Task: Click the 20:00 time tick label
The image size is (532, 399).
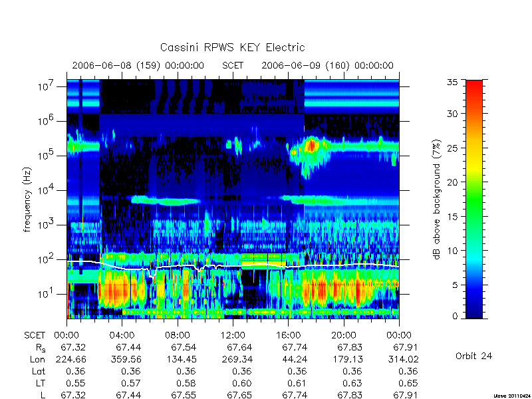Action: 344,336
